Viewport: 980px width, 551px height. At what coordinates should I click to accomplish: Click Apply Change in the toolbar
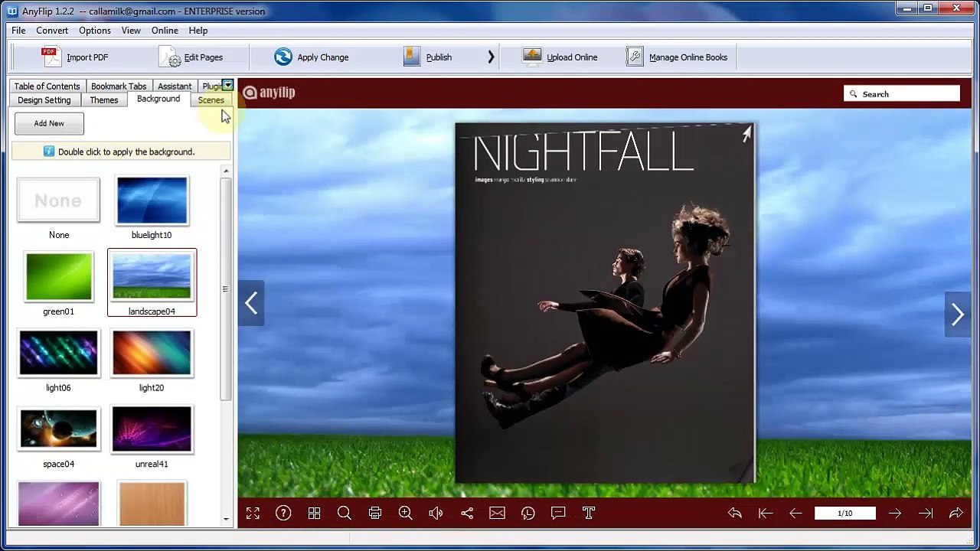[311, 57]
